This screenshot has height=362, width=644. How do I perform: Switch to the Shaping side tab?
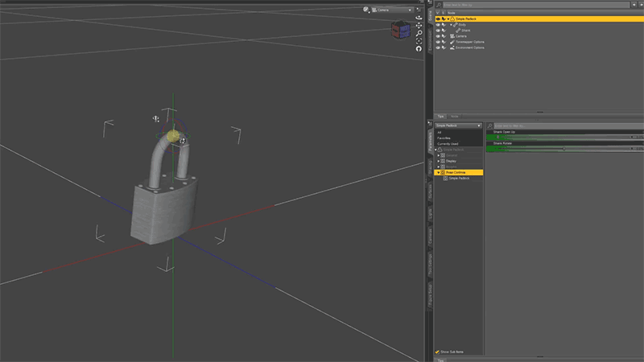pos(430,169)
